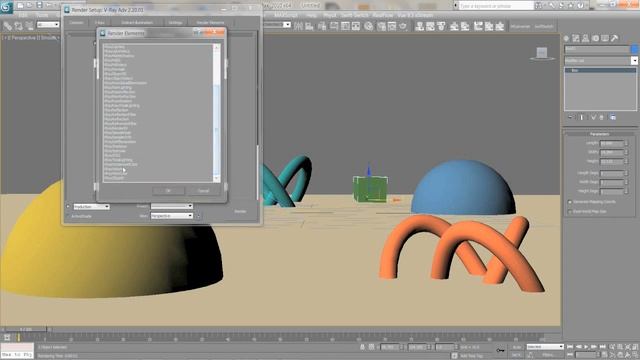Toggle the Auto Key button
This screenshot has height=360, width=640.
[517, 347]
